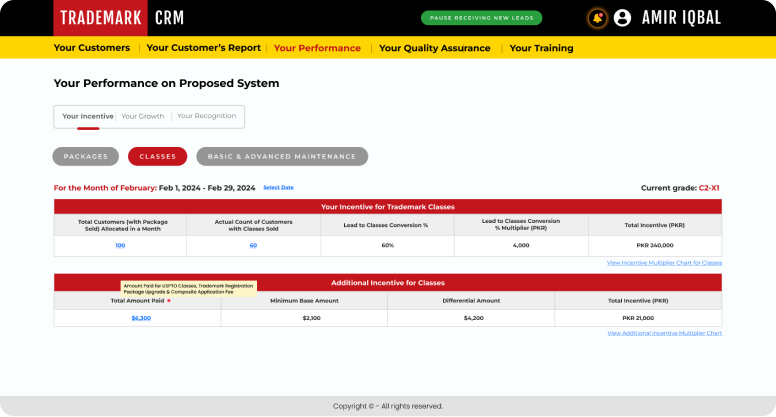Image resolution: width=776 pixels, height=417 pixels.
Task: Click the notification bell icon
Action: tap(598, 18)
